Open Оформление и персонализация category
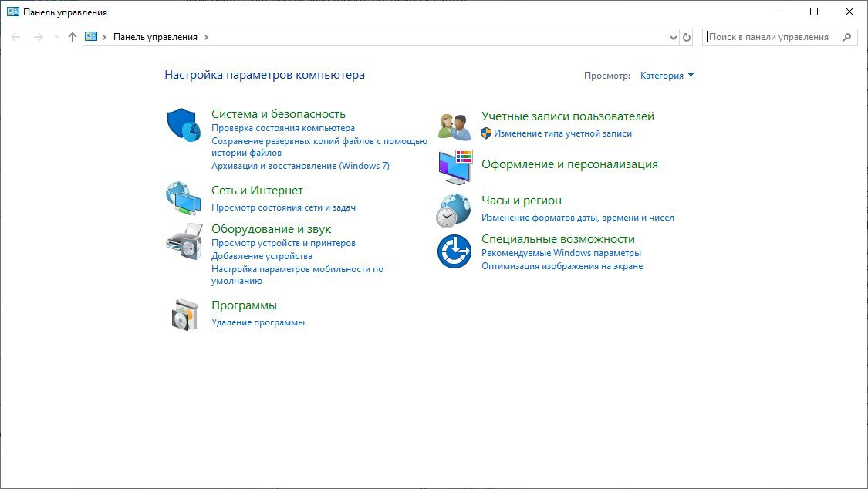The height and width of the screenshot is (489, 868). (x=569, y=164)
